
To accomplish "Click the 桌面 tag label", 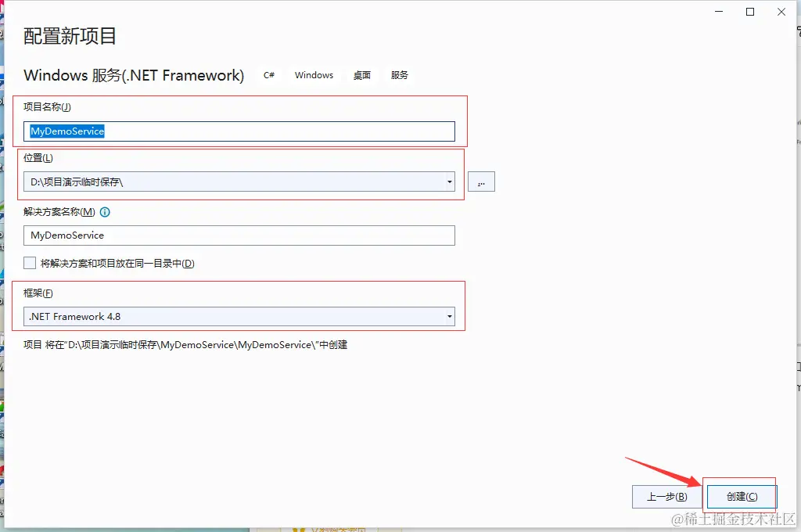I will [x=361, y=75].
